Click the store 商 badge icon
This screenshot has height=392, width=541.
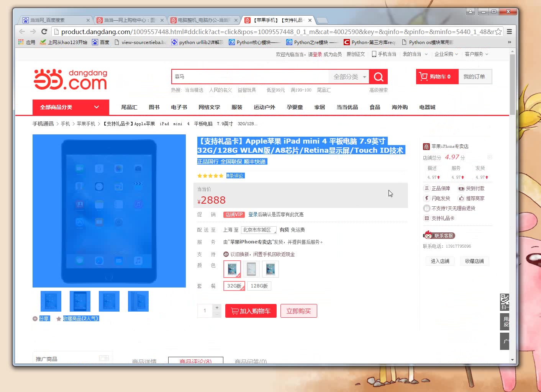click(x=426, y=147)
